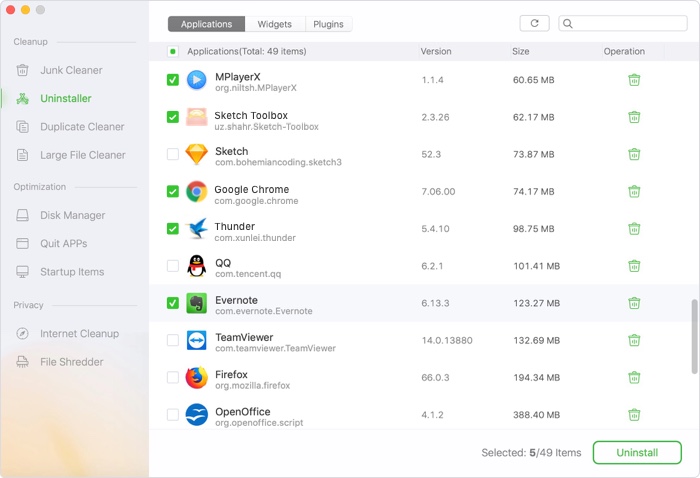This screenshot has width=700, height=478.
Task: Select the Uninstaller sidebar icon
Action: 22,98
